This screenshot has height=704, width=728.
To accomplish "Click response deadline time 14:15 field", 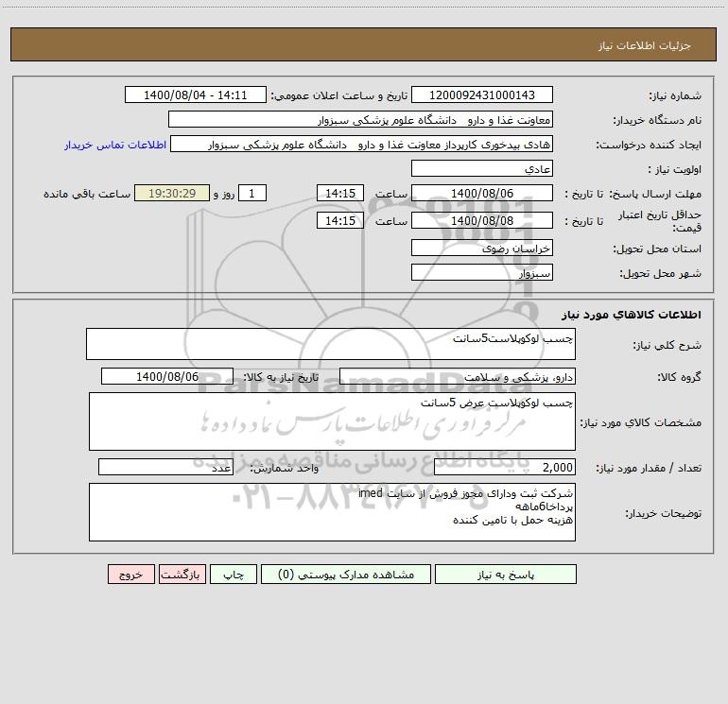I will point(339,193).
